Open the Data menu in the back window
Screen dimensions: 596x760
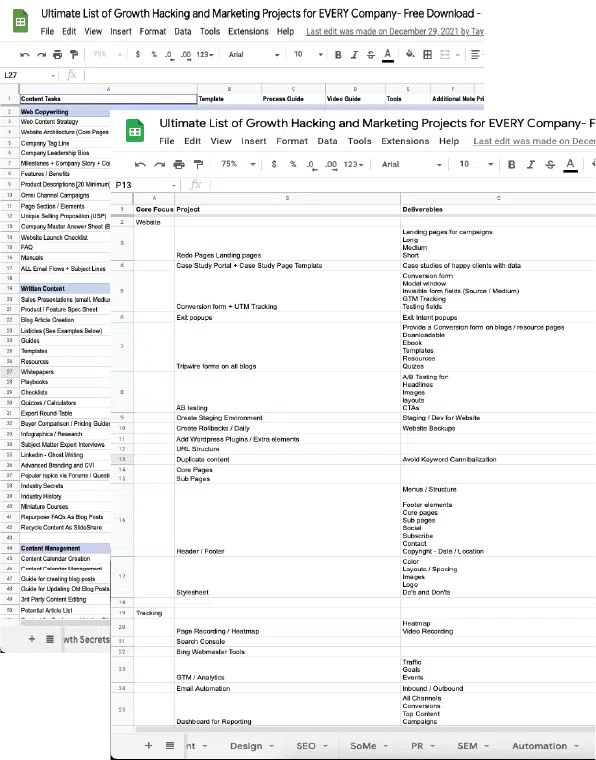[x=183, y=32]
